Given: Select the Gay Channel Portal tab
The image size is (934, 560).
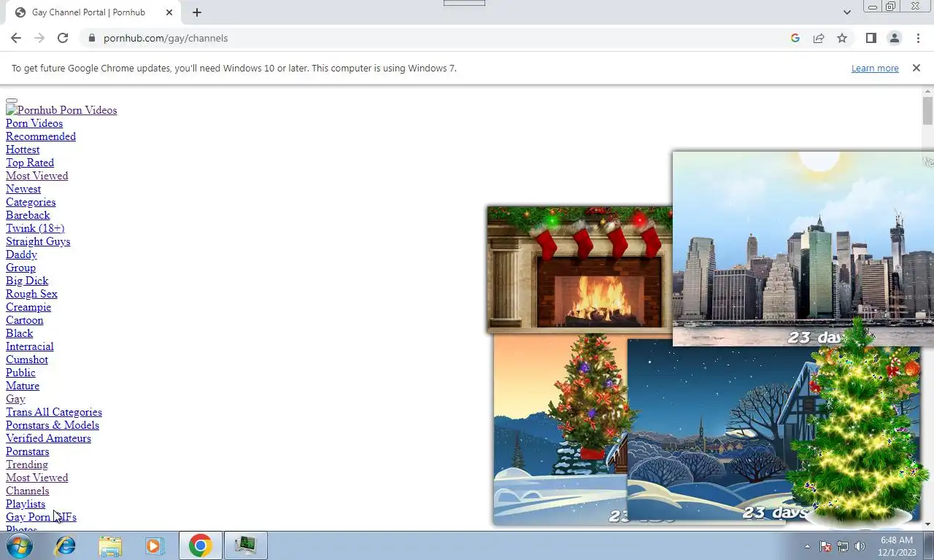Looking at the screenshot, I should click(x=93, y=12).
